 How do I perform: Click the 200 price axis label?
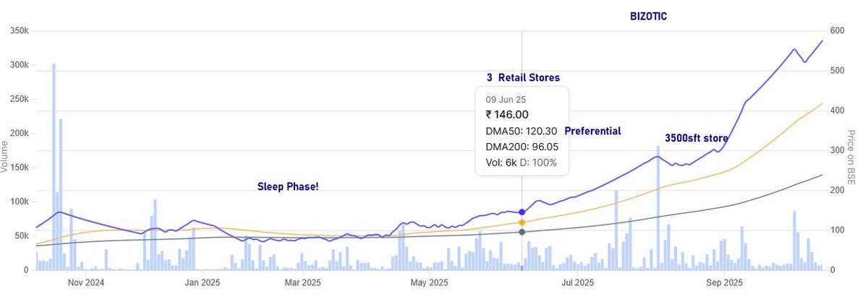coord(838,190)
